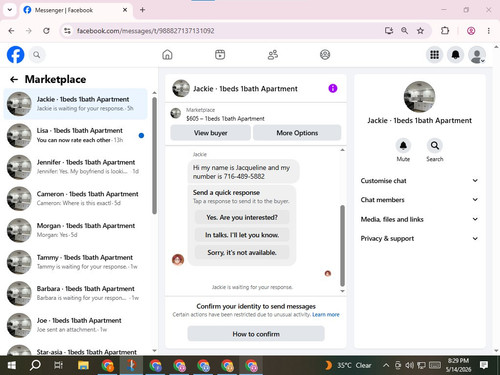
Task: Click the Facebook search magnifier icon
Action: click(x=37, y=55)
